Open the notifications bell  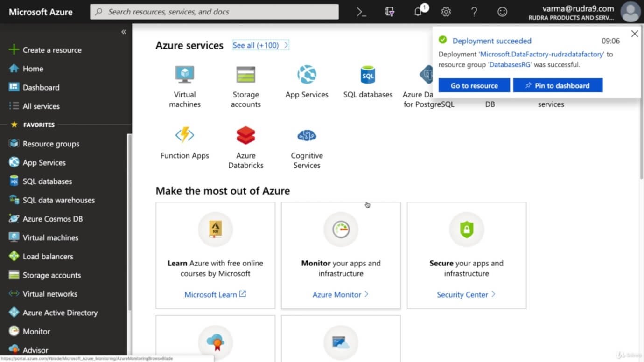[x=419, y=11]
